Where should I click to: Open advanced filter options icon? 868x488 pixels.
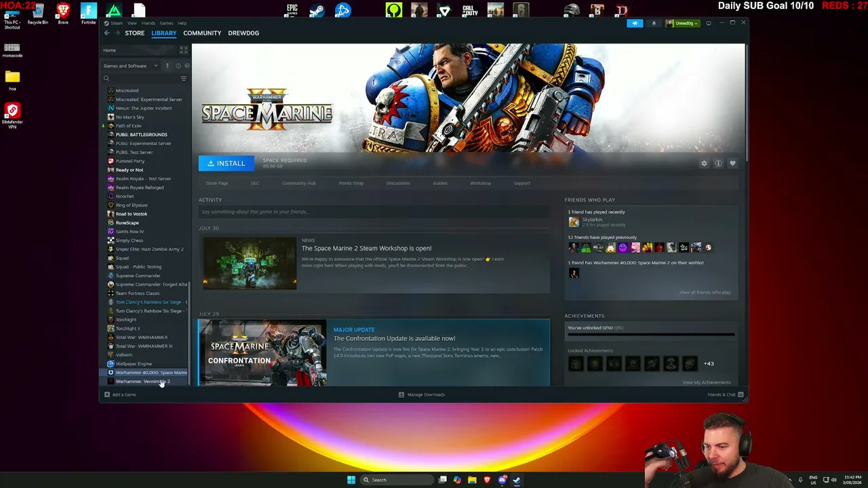(x=183, y=79)
